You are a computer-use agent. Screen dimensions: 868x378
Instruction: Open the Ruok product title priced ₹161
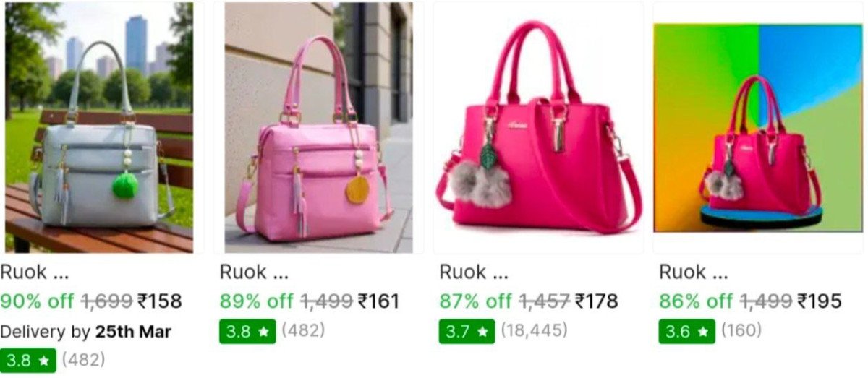[x=254, y=272]
